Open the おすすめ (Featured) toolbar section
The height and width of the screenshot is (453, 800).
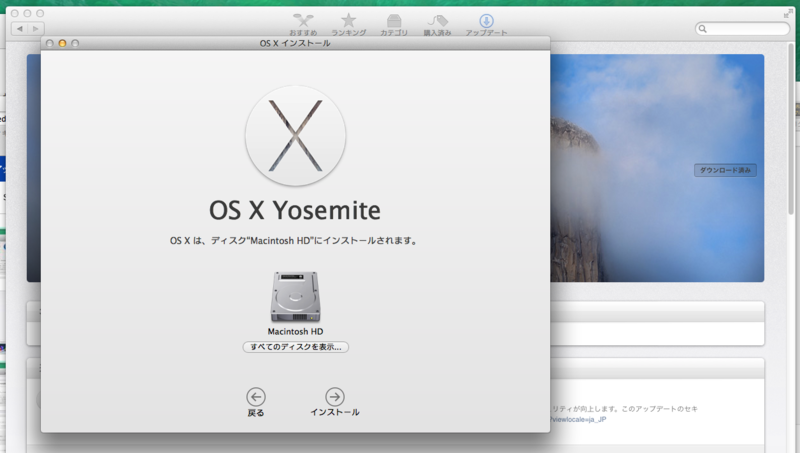click(303, 24)
